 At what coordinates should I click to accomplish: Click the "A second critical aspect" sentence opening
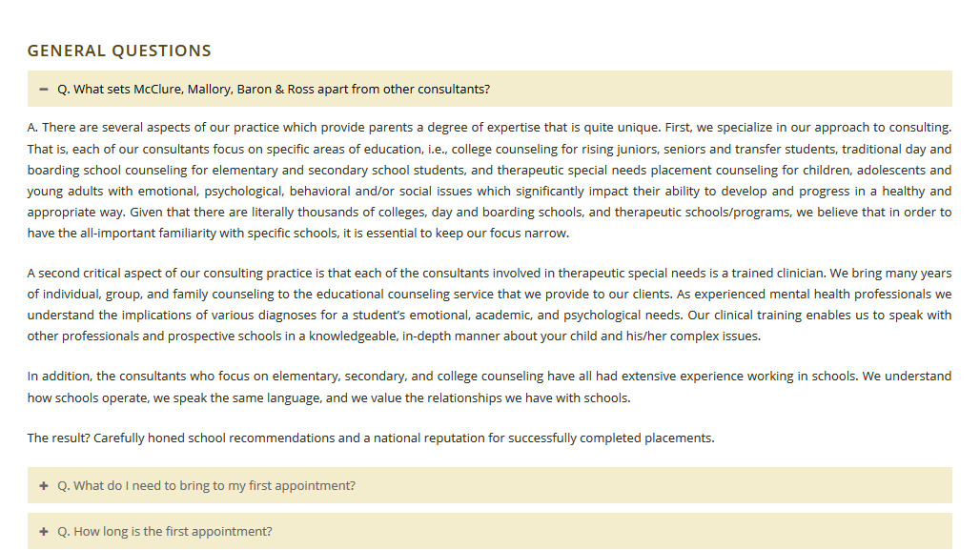93,274
